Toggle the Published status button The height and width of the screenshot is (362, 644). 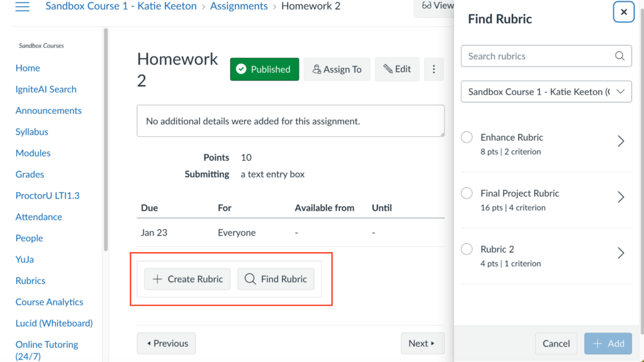[265, 69]
